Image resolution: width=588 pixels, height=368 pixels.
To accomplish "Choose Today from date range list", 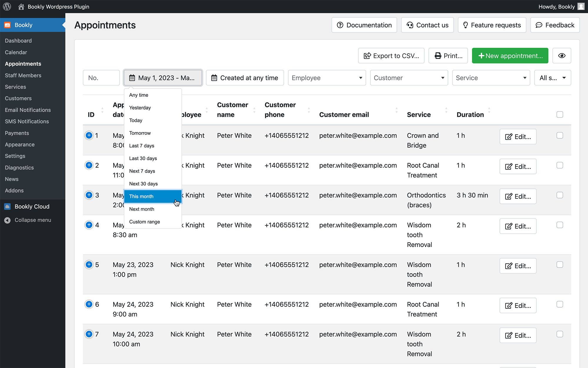I will pos(153,120).
